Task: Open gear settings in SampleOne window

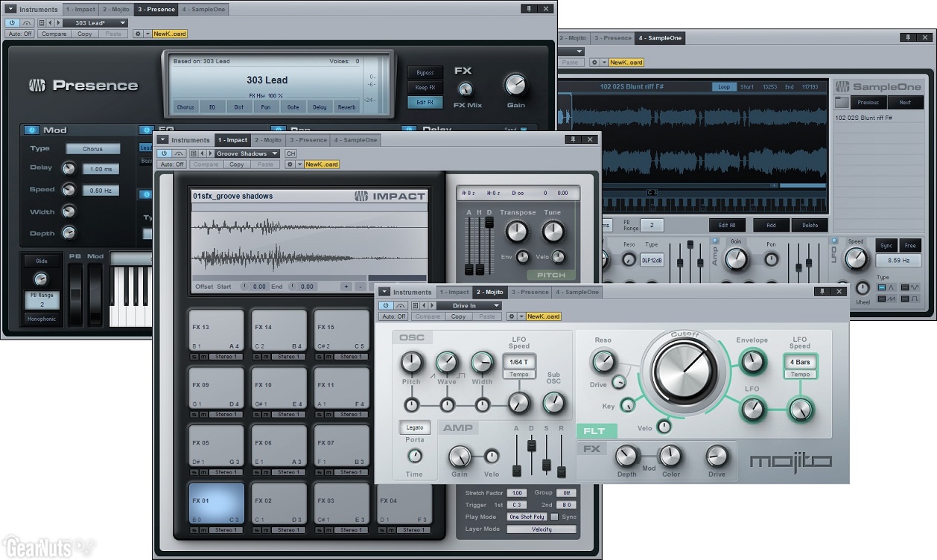Action: click(x=594, y=63)
